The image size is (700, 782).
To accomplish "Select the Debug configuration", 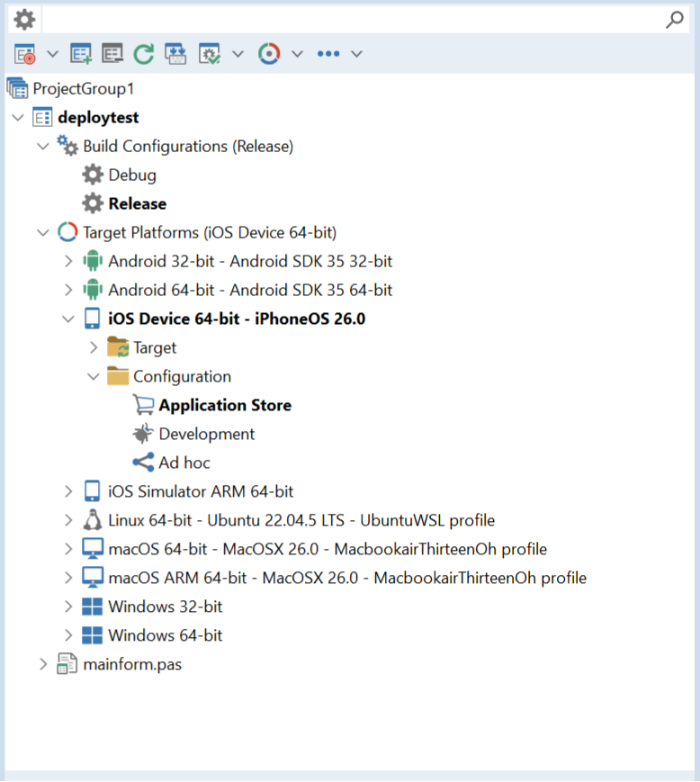I will (x=132, y=175).
